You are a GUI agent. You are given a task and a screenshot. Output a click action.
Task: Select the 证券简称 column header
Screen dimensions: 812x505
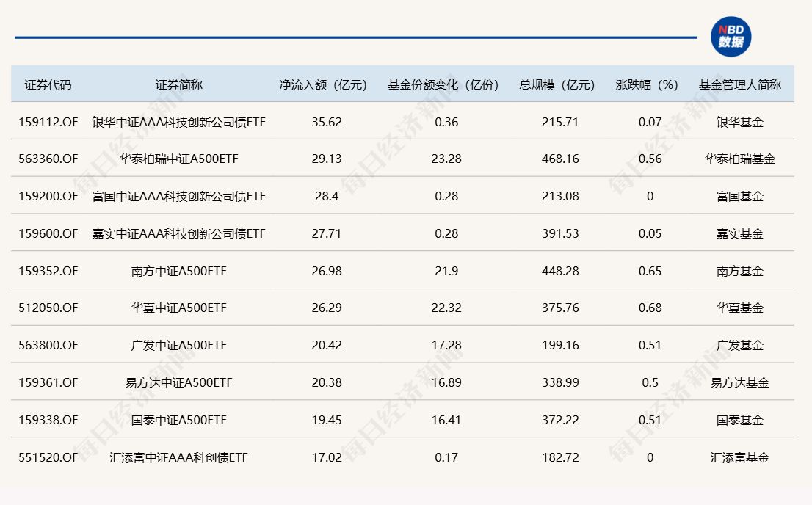178,84
